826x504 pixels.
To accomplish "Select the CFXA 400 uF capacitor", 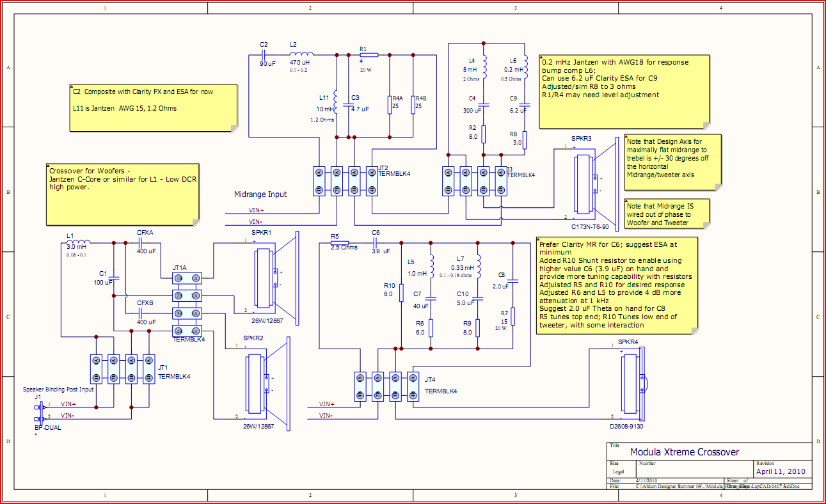I will [x=141, y=243].
